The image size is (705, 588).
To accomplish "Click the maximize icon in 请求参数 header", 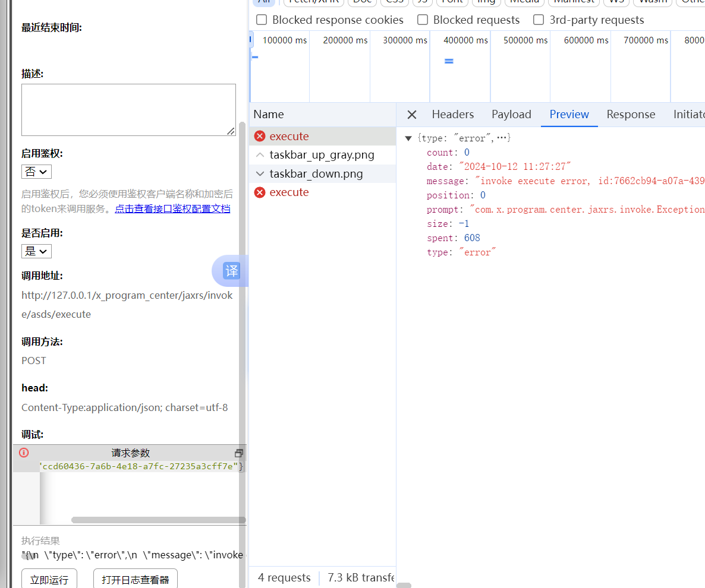I will pos(239,453).
